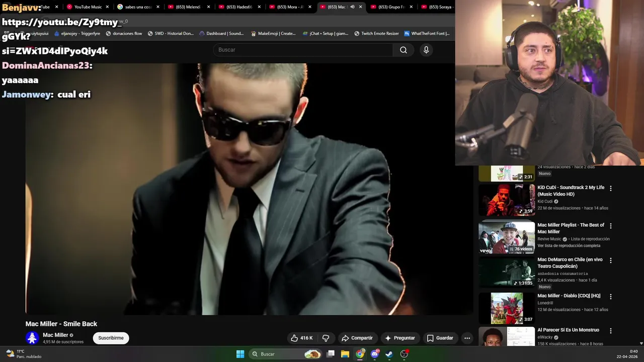
Task: Open the Windows Start menu
Action: pos(240,354)
